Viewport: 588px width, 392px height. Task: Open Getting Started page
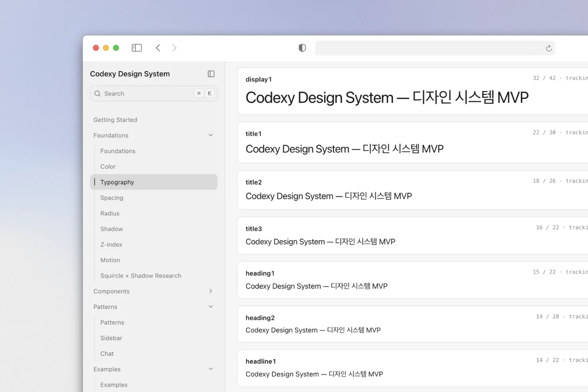pos(115,120)
